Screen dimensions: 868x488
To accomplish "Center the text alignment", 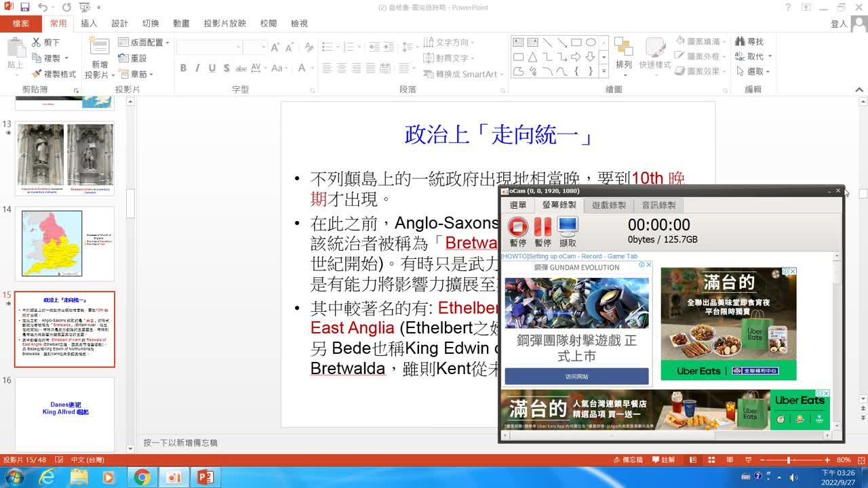I will click(x=342, y=68).
